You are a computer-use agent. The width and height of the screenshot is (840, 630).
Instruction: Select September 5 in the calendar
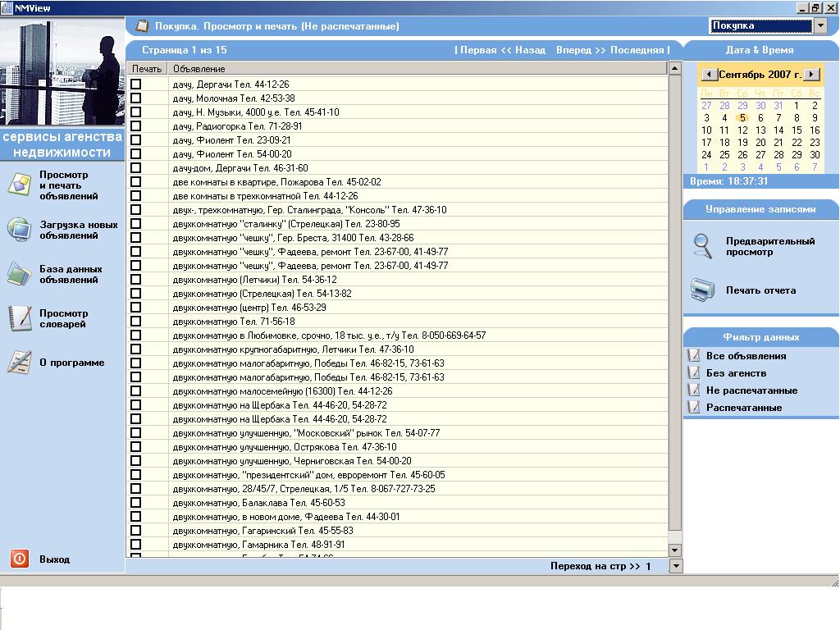[x=742, y=118]
